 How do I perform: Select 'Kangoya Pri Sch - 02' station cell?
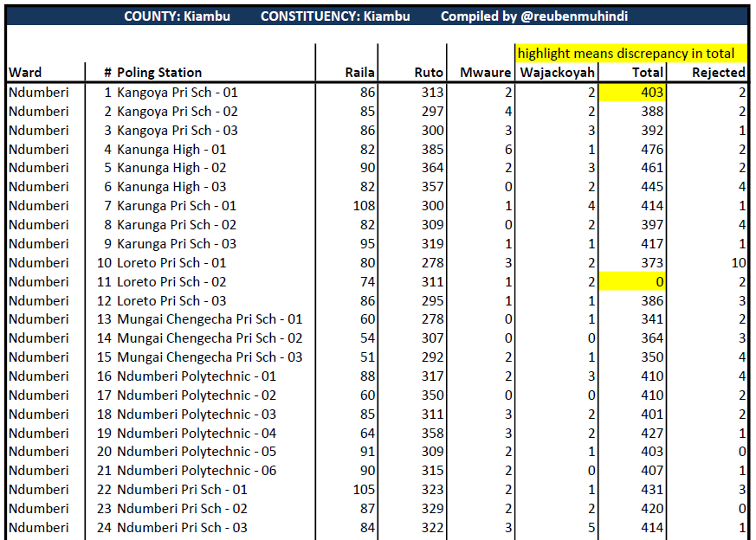178,112
